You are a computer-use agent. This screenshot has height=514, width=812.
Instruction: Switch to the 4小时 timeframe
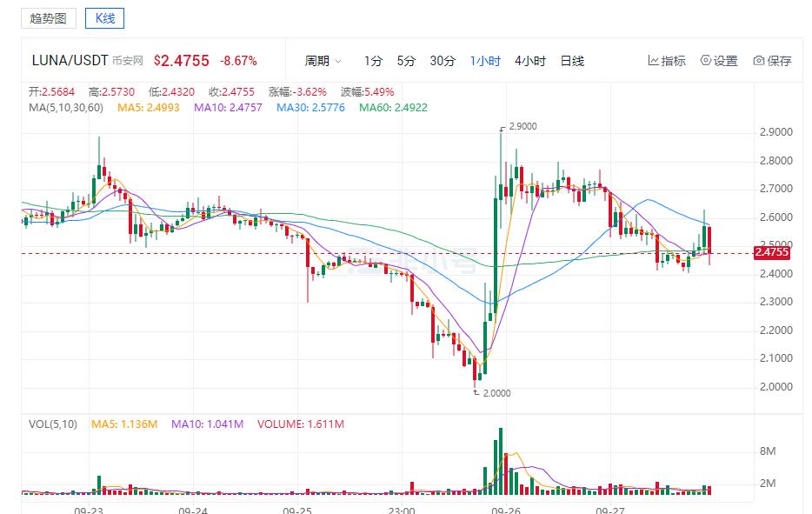(530, 61)
